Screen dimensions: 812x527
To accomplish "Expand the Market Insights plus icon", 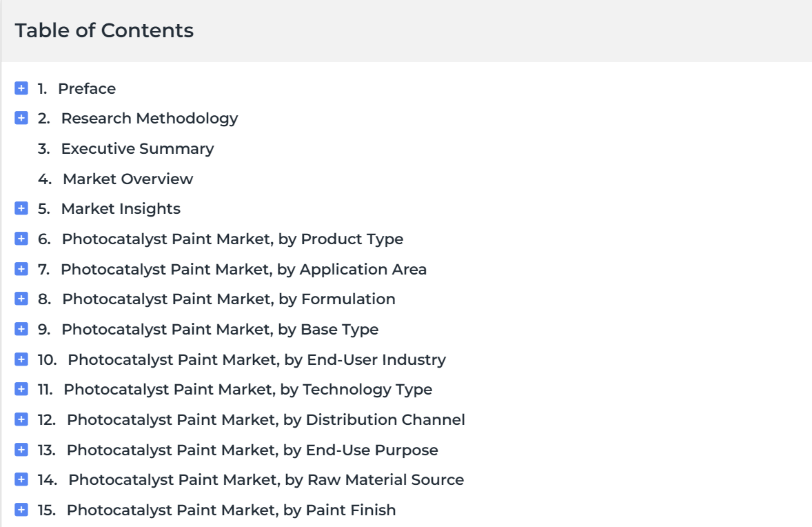I will (x=21, y=208).
